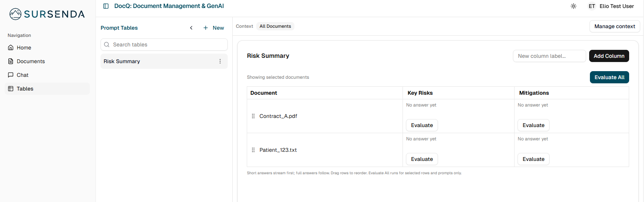The height and width of the screenshot is (202, 644).
Task: Toggle the sidebar panel icon
Action: [106, 6]
